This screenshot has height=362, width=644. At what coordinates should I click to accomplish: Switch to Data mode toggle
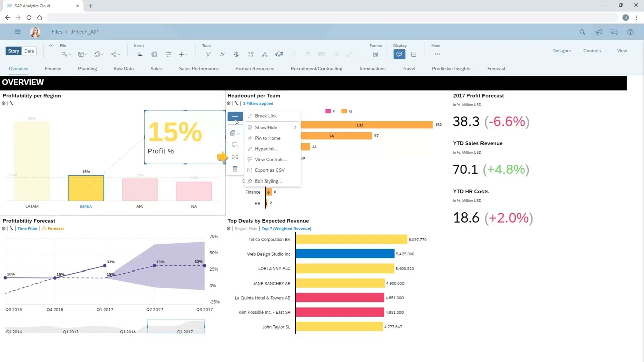tap(29, 51)
